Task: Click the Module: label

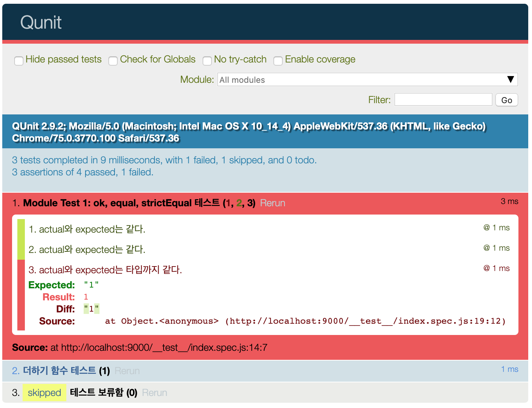Action: [197, 80]
